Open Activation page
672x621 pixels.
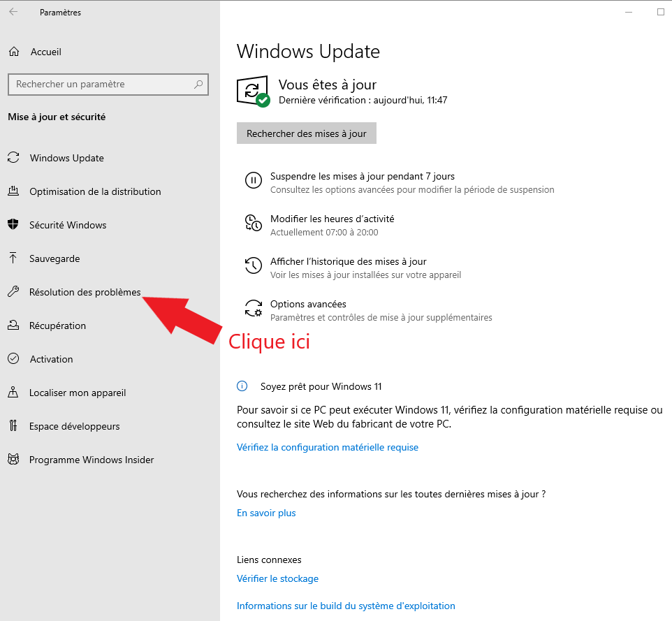point(52,359)
